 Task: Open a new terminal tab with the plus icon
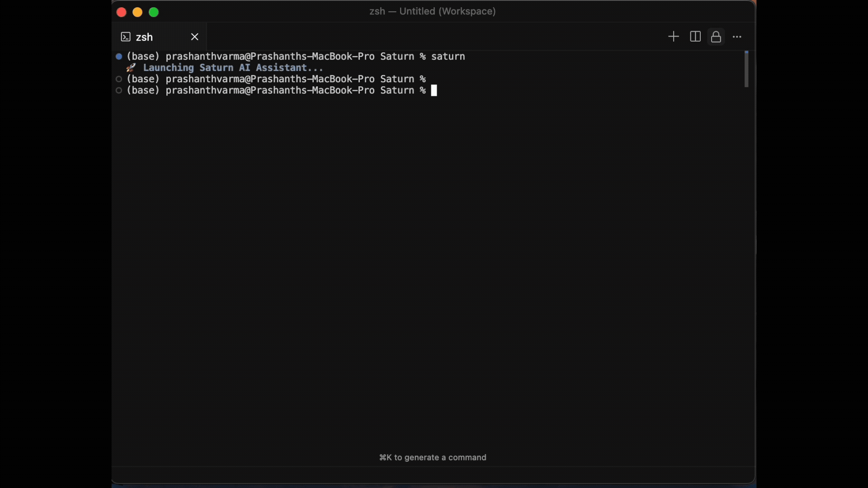[x=673, y=37]
